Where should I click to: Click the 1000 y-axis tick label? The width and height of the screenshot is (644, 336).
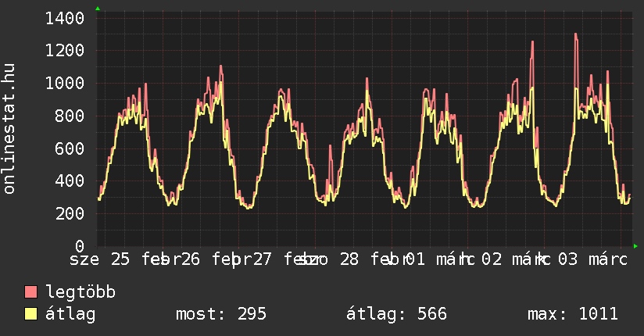click(65, 84)
